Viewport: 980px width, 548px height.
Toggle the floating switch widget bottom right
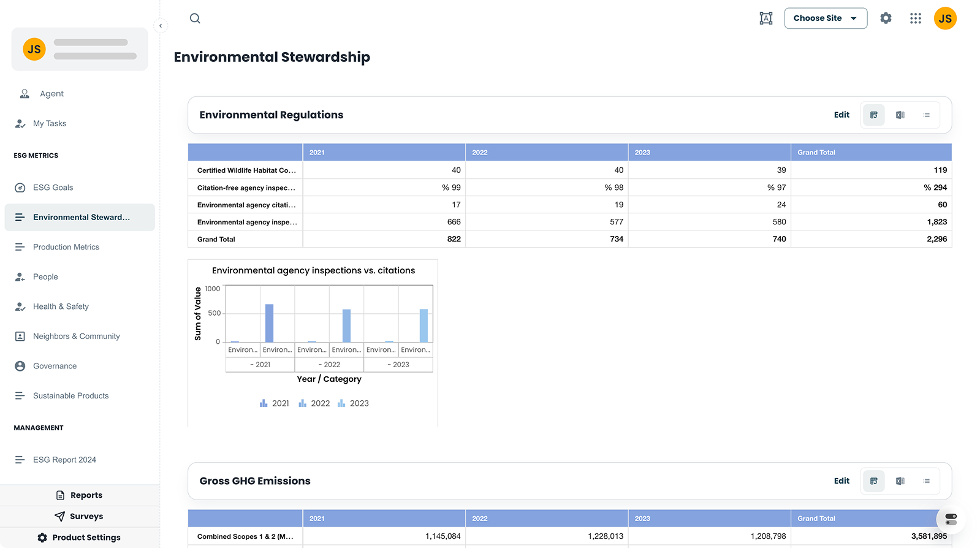(951, 519)
